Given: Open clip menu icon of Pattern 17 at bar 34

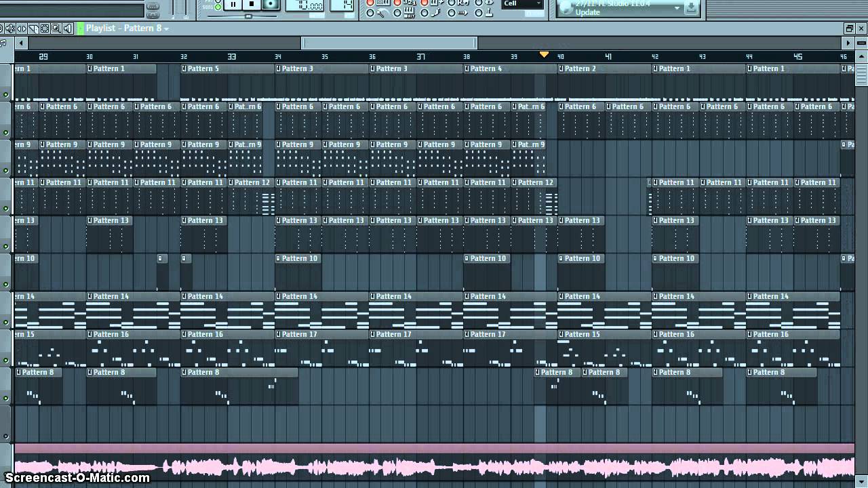Looking at the screenshot, I should (279, 334).
